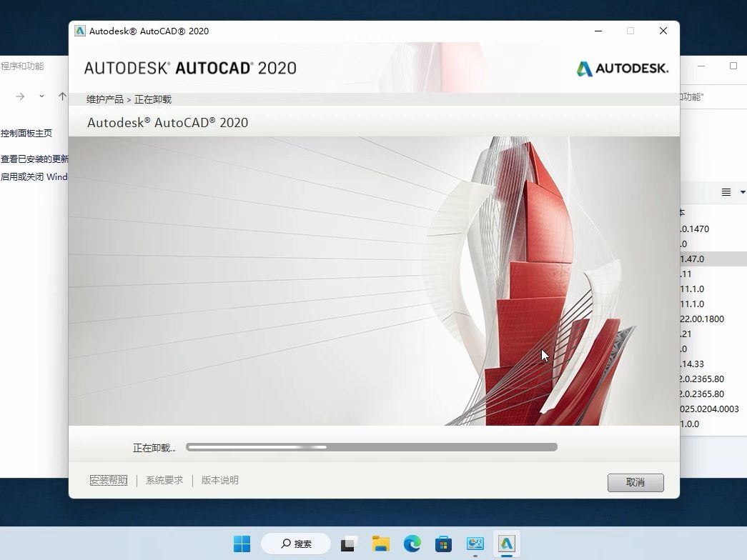Click the taskbar search box (搜索)
The height and width of the screenshot is (560, 747).
296,544
